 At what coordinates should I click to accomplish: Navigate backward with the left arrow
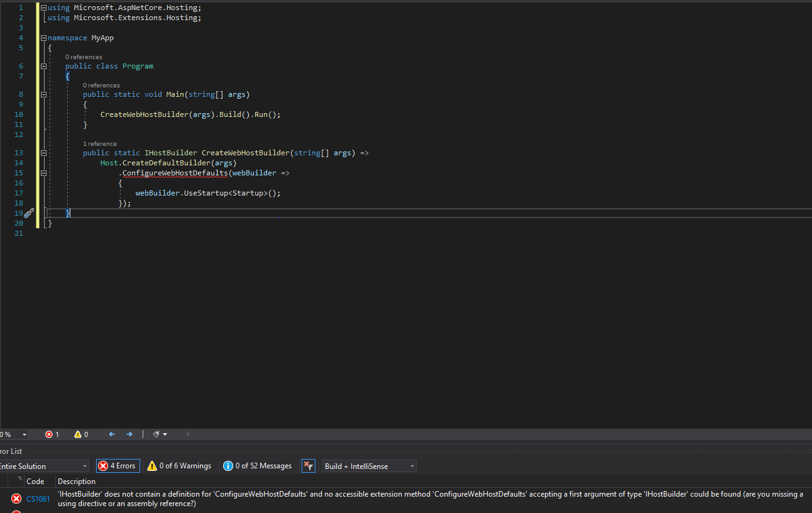click(112, 434)
